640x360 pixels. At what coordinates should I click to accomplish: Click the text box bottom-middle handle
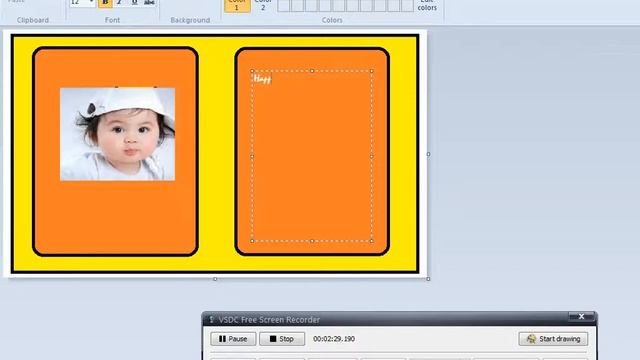(312, 241)
